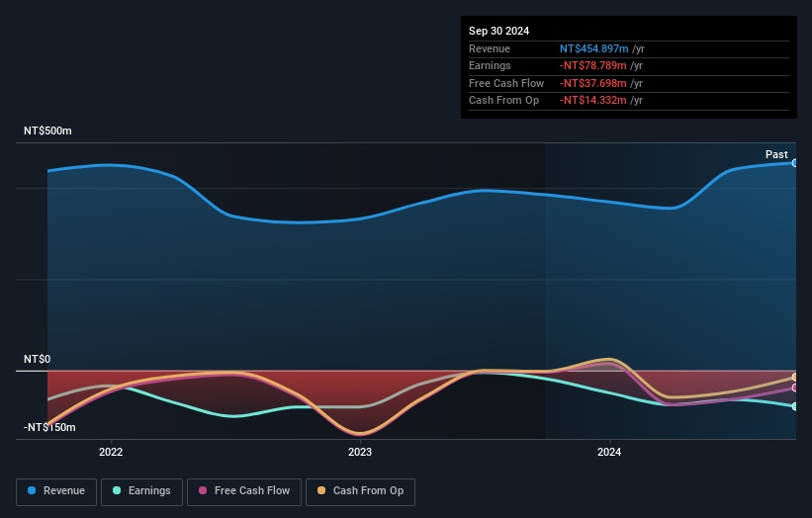
Task: Click the 2022 x-axis label
Action: [x=111, y=453]
